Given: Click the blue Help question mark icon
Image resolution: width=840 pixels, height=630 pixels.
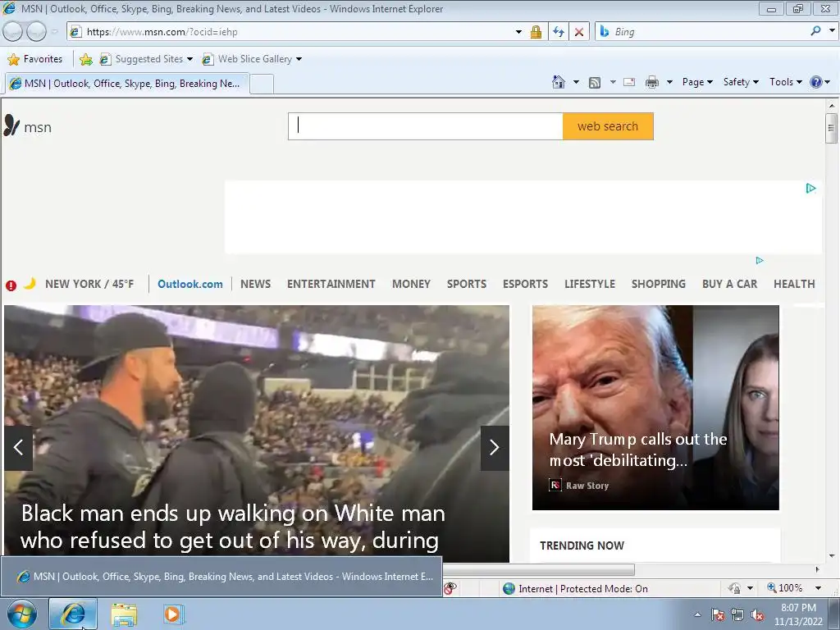Looking at the screenshot, I should 816,82.
